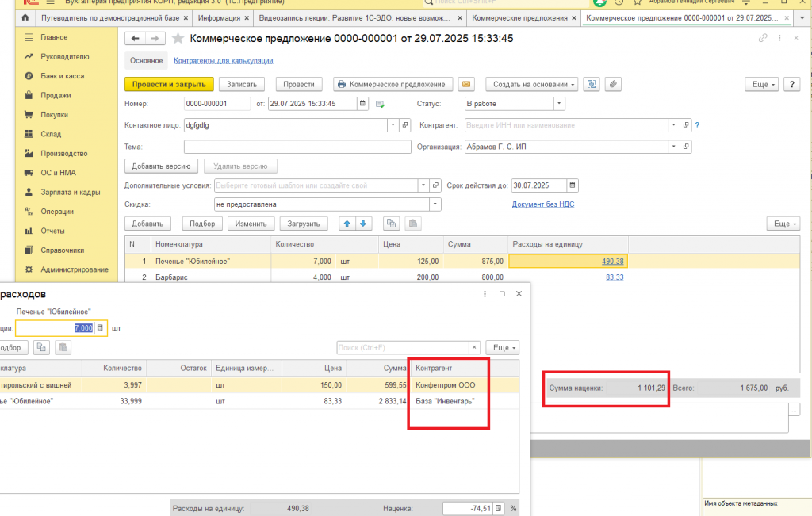Open calculator for the Наценка field
This screenshot has width=812, height=516.
point(498,509)
